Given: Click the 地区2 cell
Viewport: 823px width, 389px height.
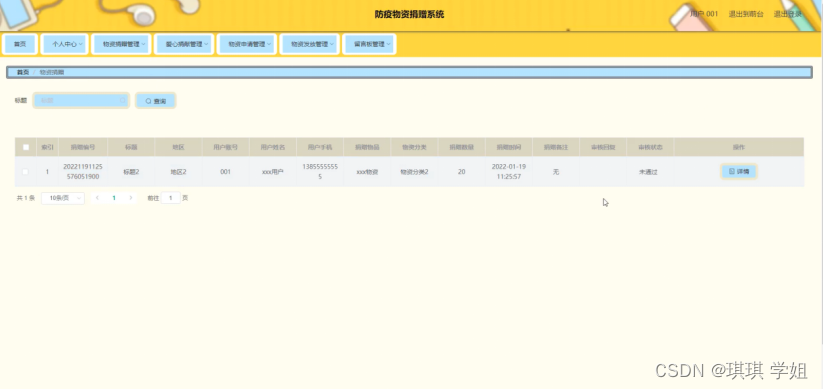Looking at the screenshot, I should pos(178,172).
